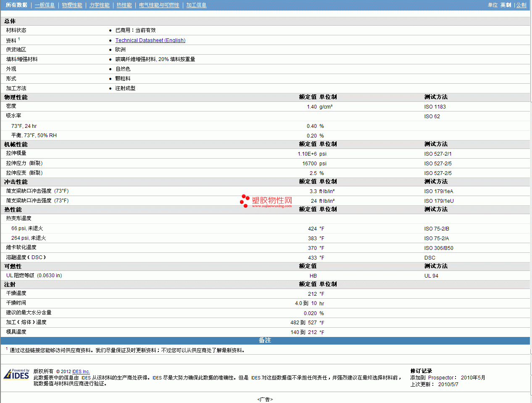Select 电气性能与可燃性 tab
The width and height of the screenshot is (532, 403).
point(159,5)
